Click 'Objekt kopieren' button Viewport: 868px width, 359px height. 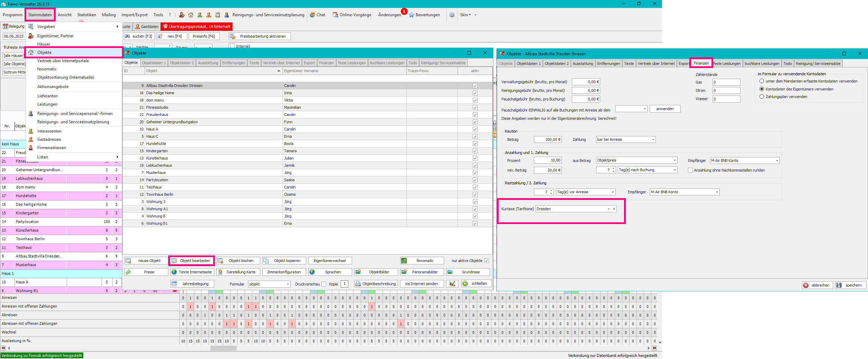coord(284,261)
